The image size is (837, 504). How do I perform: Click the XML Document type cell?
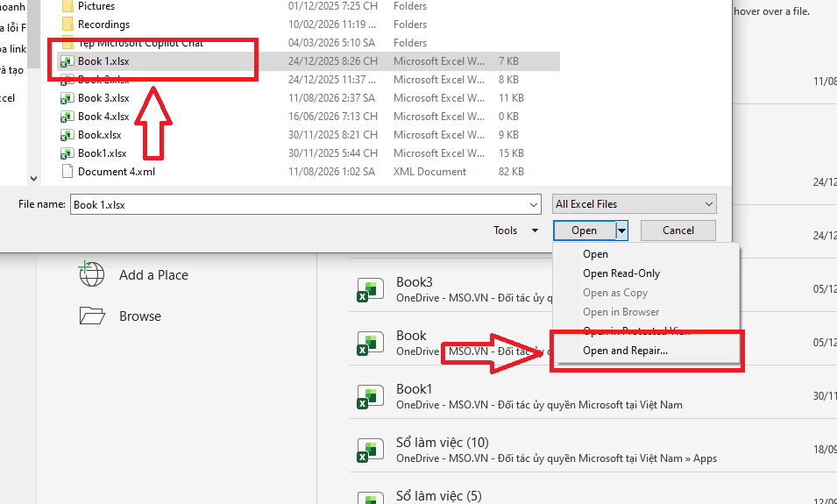pyautogui.click(x=429, y=172)
